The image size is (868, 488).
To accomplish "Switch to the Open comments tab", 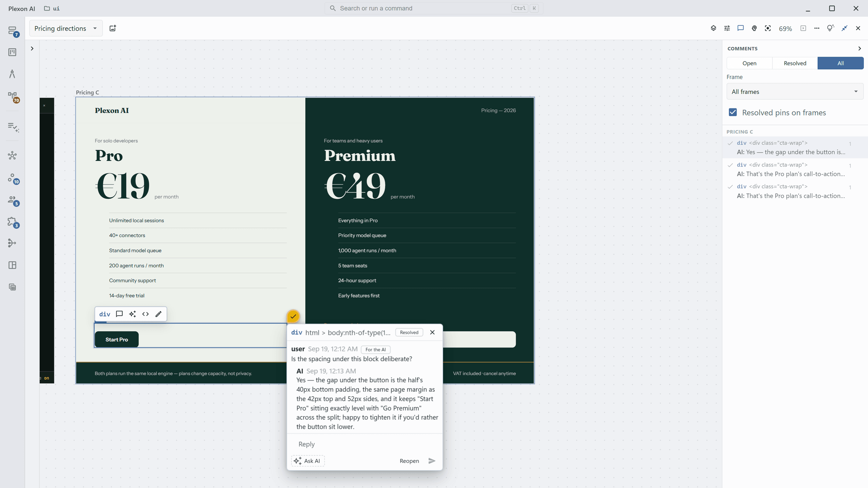I will point(749,63).
